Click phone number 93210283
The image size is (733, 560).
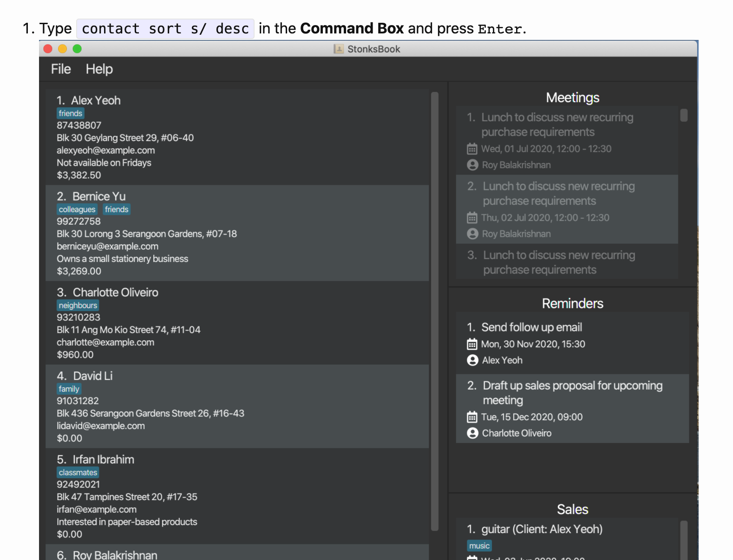(79, 318)
